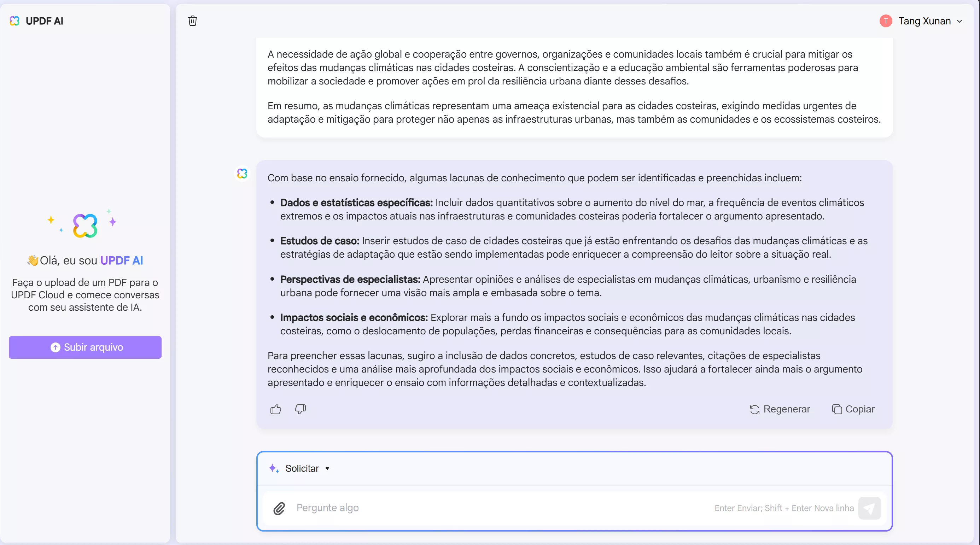Click the red T user avatar
The width and height of the screenshot is (980, 545).
point(886,21)
